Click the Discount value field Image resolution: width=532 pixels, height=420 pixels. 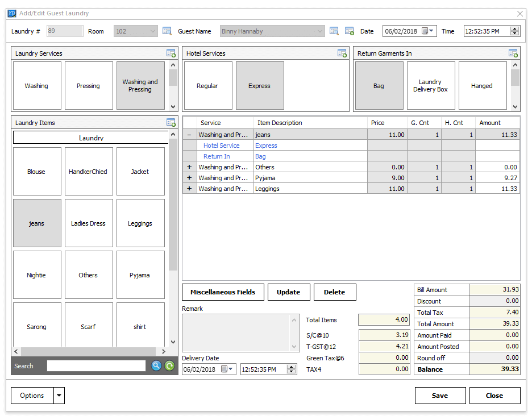[x=494, y=301]
